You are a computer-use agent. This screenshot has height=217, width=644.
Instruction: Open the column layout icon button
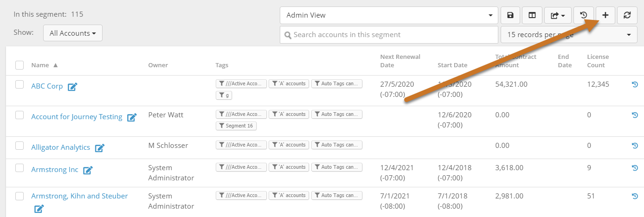click(x=532, y=15)
